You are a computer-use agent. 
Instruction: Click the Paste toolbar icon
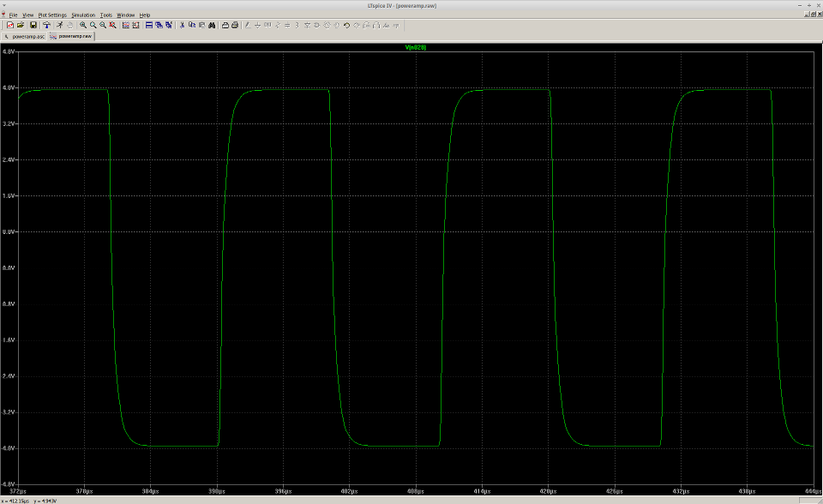point(201,25)
